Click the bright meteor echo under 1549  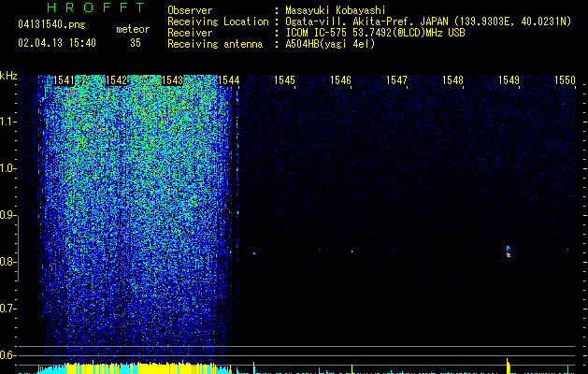tap(509, 252)
